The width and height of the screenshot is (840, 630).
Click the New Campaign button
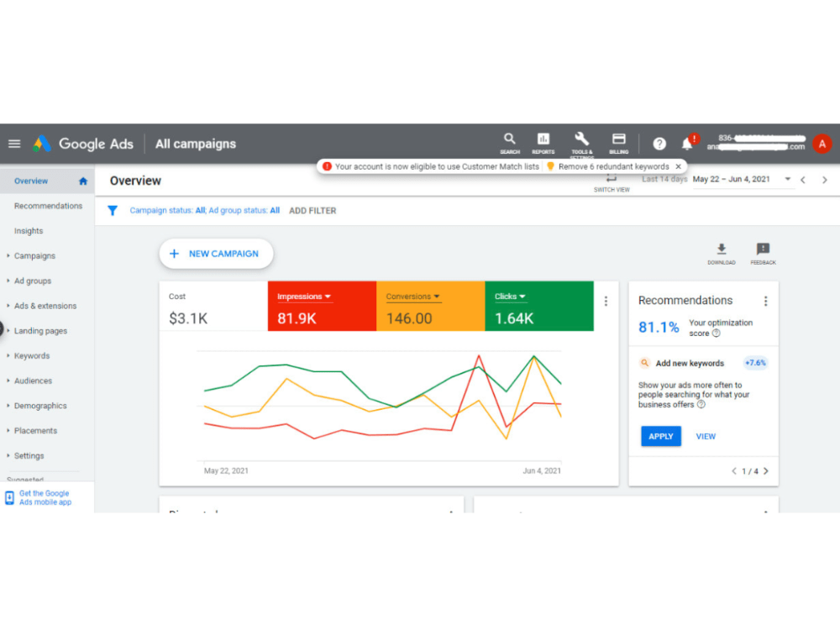click(216, 254)
